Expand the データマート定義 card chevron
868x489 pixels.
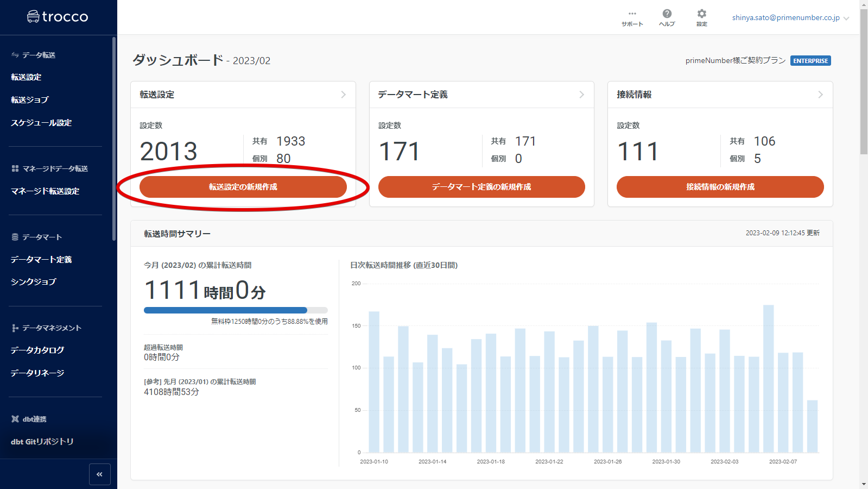pyautogui.click(x=581, y=95)
